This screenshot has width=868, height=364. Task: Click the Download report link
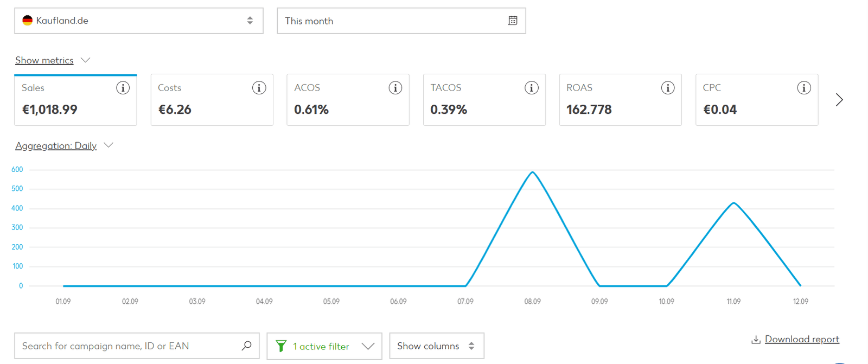801,339
